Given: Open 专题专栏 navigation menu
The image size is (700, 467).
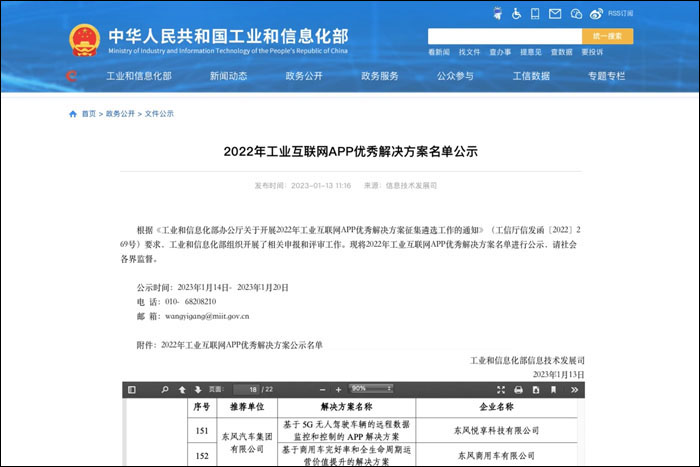Looking at the screenshot, I should 606,76.
